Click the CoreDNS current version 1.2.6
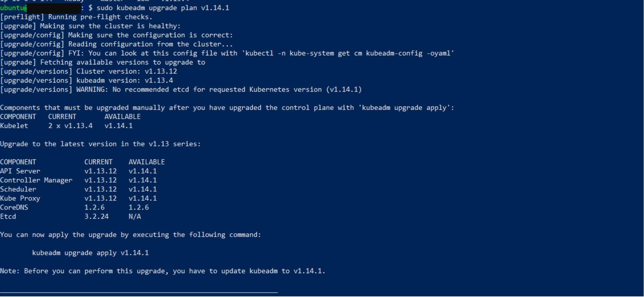This screenshot has height=297, width=644. tap(94, 207)
